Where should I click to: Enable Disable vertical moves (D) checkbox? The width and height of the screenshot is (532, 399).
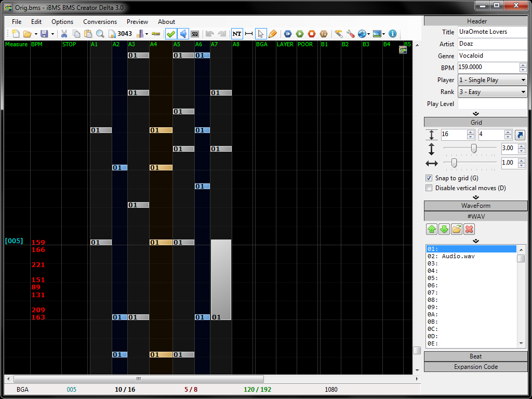pyautogui.click(x=429, y=188)
